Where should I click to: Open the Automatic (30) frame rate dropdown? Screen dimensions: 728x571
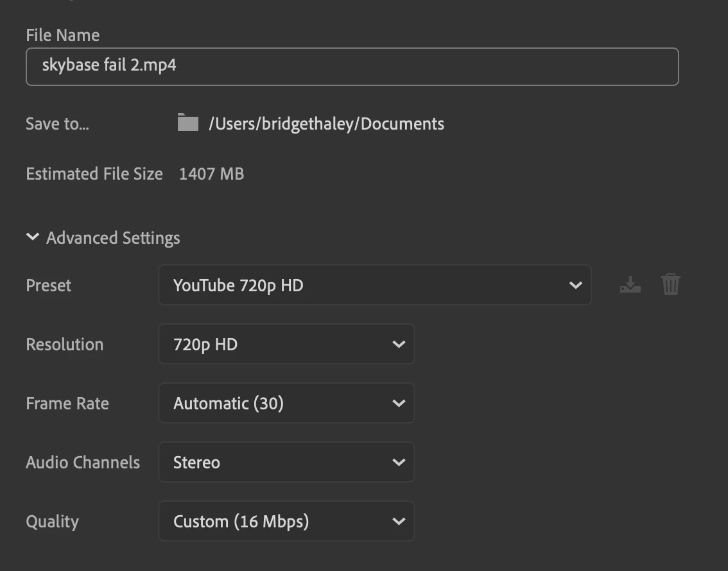tap(286, 404)
